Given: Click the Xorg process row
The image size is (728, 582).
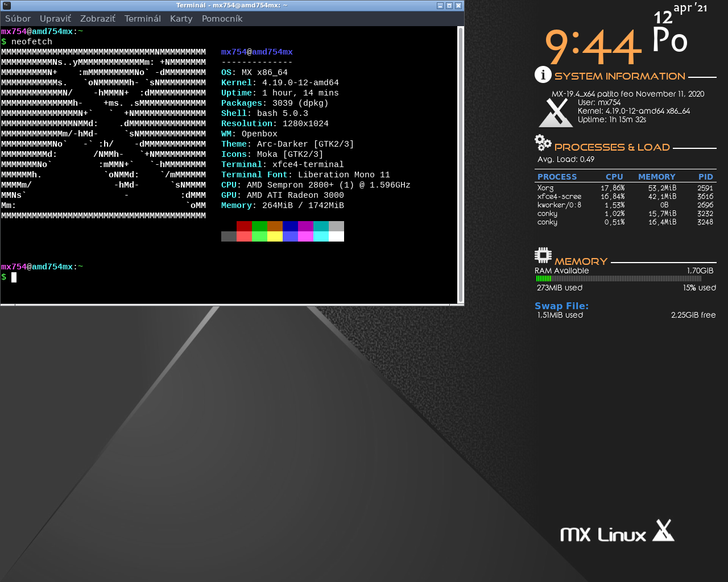Looking at the screenshot, I should 625,188.
